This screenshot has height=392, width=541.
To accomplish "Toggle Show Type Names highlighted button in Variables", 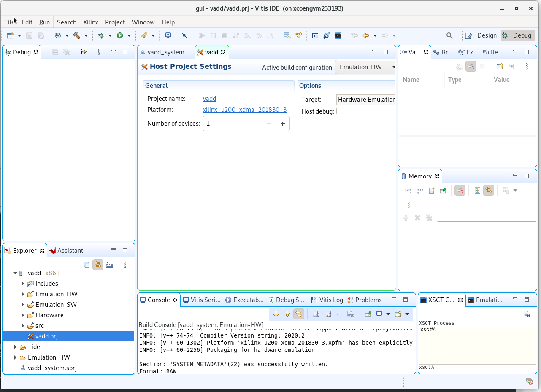I will pos(471,67).
